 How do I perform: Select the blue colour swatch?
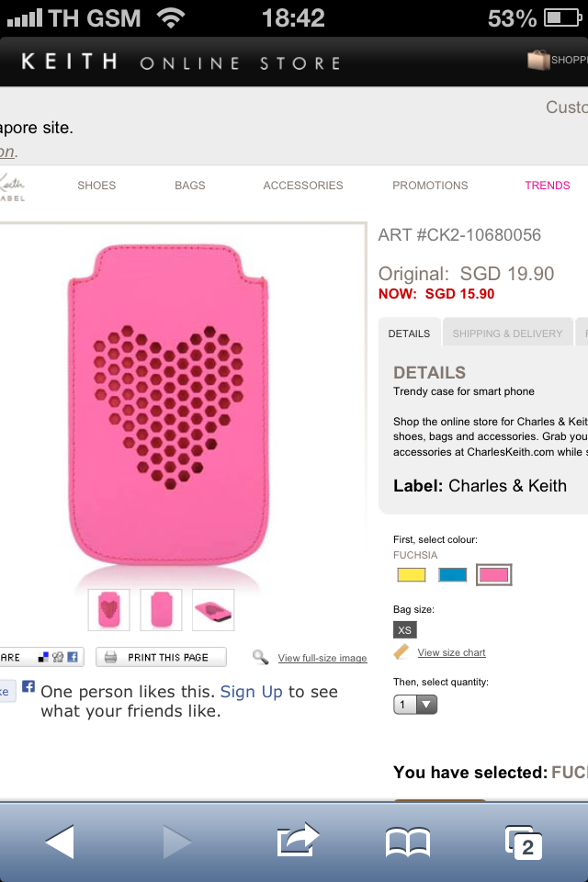(453, 575)
